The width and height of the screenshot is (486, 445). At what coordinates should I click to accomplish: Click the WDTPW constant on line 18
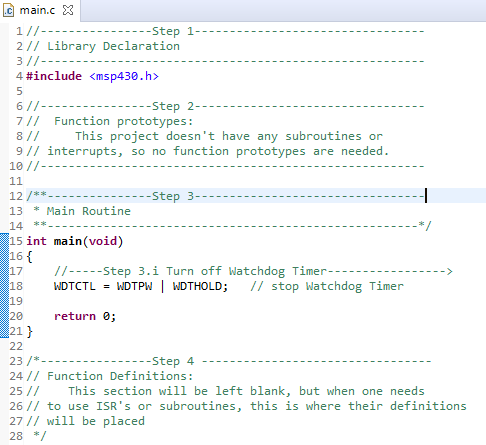[134, 286]
